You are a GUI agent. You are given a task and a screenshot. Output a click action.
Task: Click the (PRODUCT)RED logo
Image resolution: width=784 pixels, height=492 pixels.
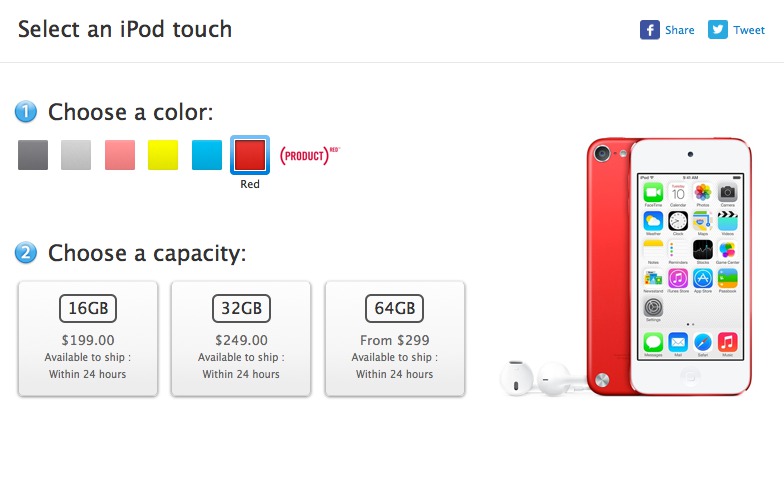(x=310, y=155)
